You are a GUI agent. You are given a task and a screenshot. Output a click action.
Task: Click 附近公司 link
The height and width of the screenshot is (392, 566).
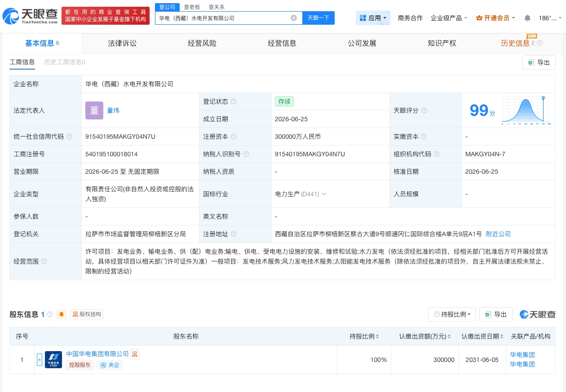tap(498, 234)
